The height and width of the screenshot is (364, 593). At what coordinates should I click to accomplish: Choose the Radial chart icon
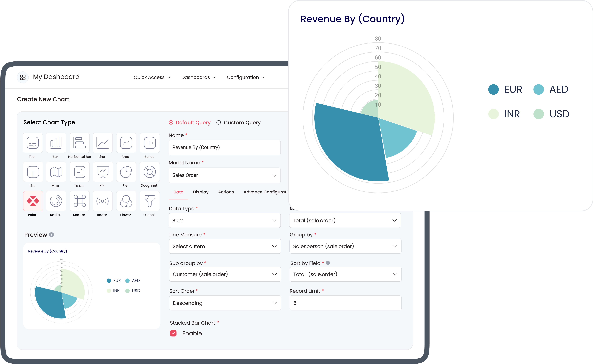pyautogui.click(x=56, y=201)
